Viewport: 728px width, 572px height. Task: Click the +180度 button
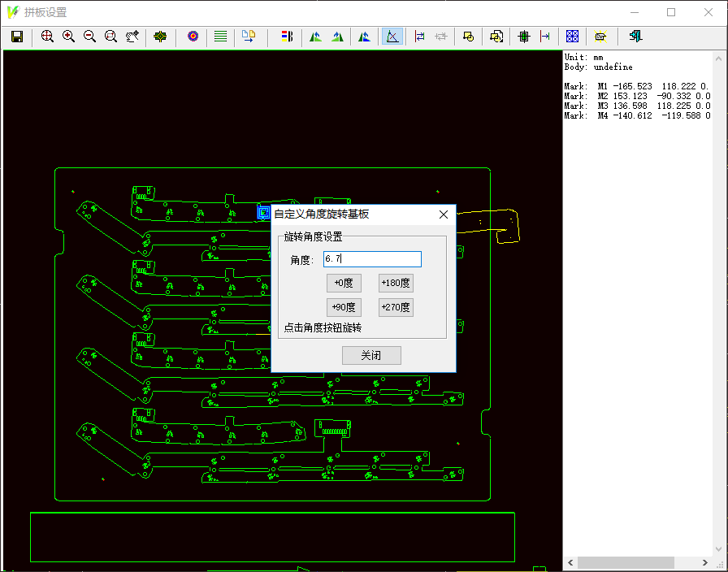(x=396, y=283)
